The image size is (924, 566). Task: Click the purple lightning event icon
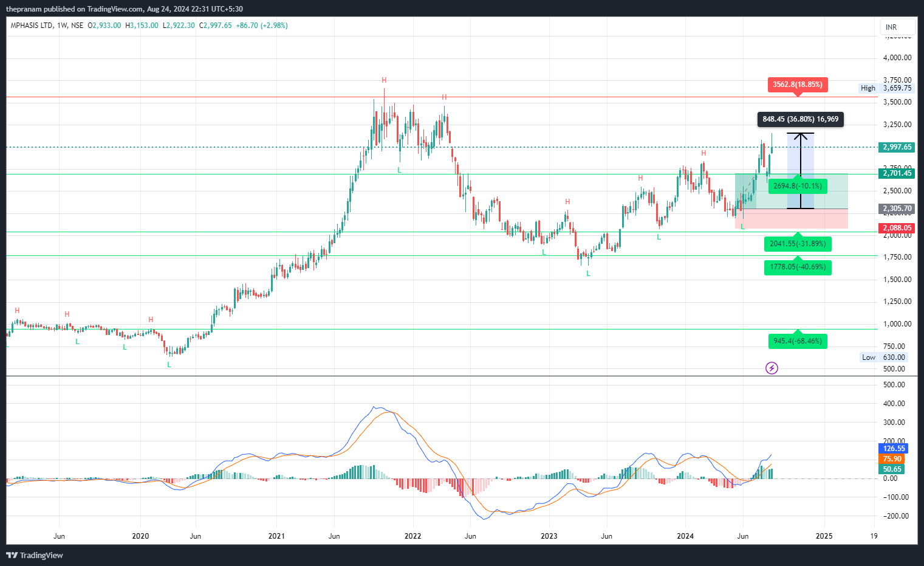[772, 368]
